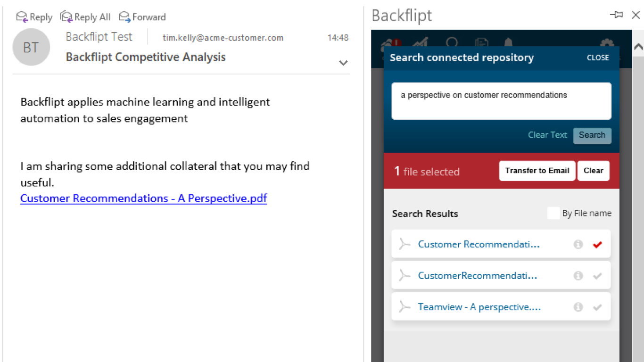Select the second CustomerRecommendati file checkmark

[x=597, y=276]
